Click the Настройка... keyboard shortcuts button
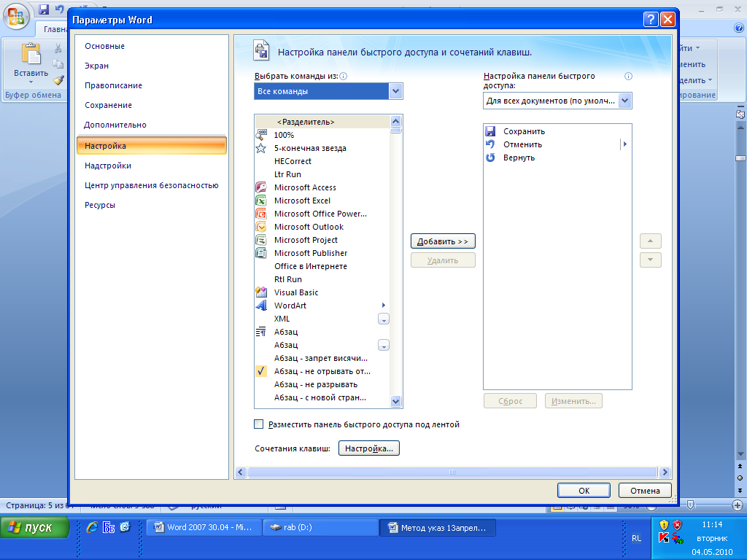 (368, 448)
